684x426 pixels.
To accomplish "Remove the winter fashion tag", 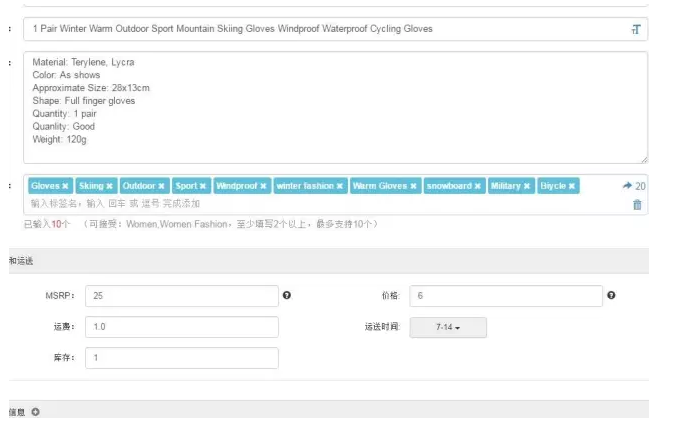I will pyautogui.click(x=340, y=186).
